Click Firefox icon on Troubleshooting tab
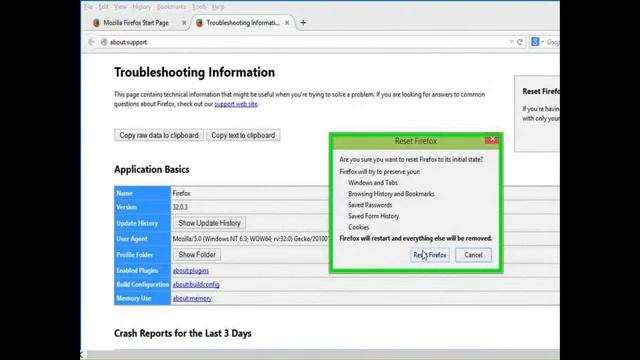 pos(199,23)
